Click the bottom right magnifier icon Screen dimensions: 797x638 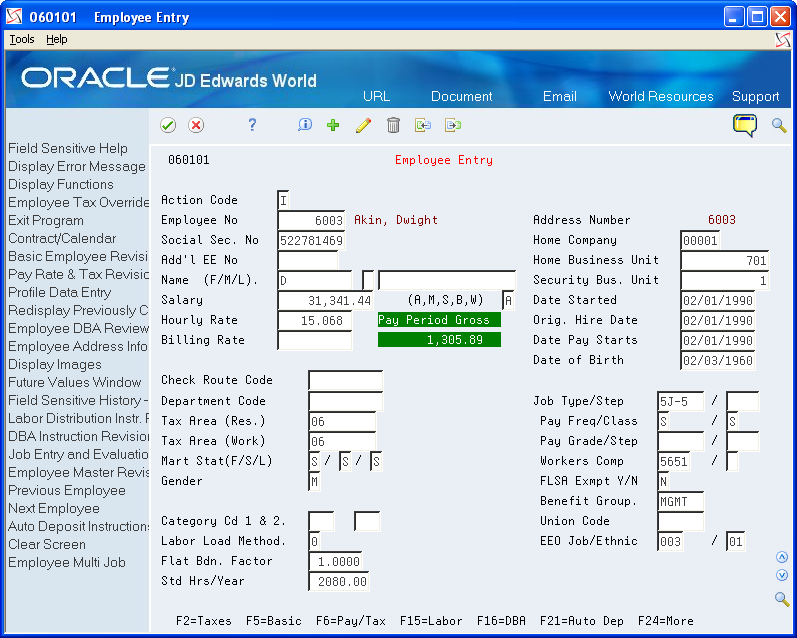(x=782, y=598)
